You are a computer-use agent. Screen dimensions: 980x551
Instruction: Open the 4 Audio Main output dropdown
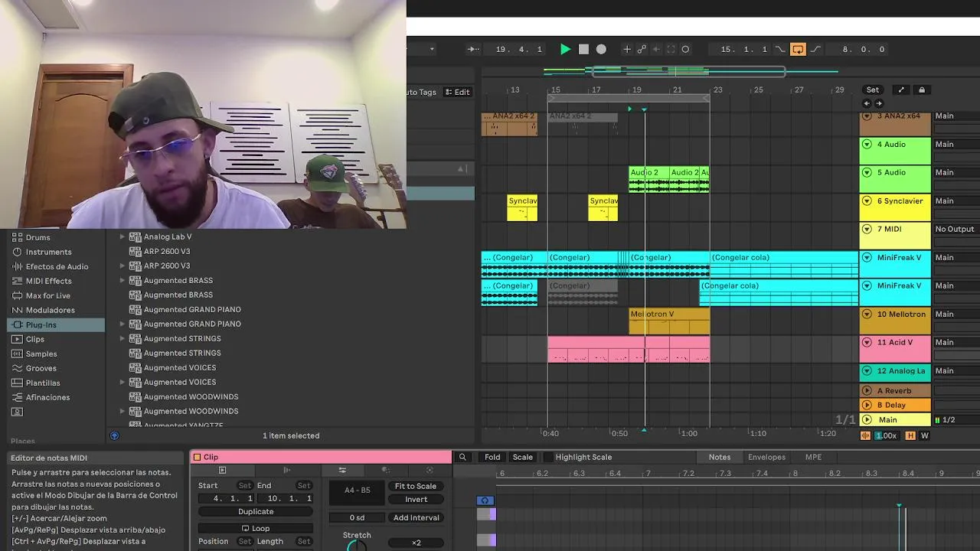pos(956,144)
